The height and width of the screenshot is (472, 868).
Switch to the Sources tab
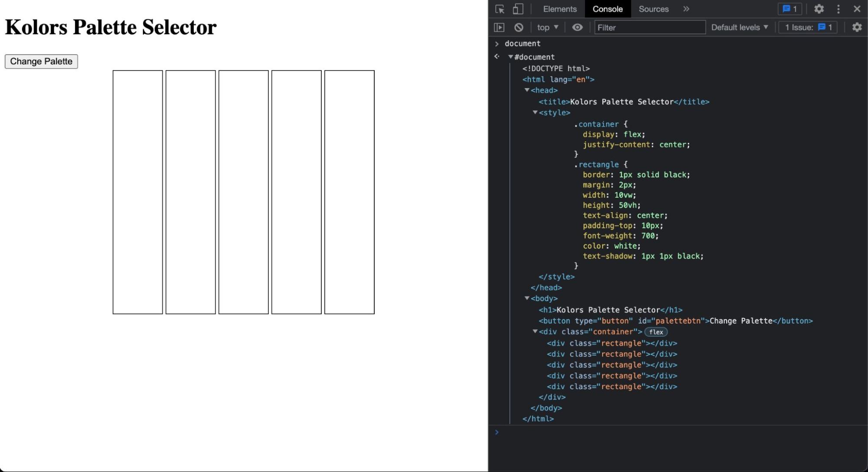pos(653,9)
